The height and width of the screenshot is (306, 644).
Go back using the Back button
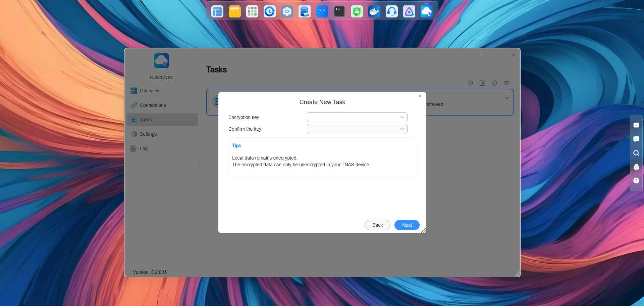[x=377, y=225]
